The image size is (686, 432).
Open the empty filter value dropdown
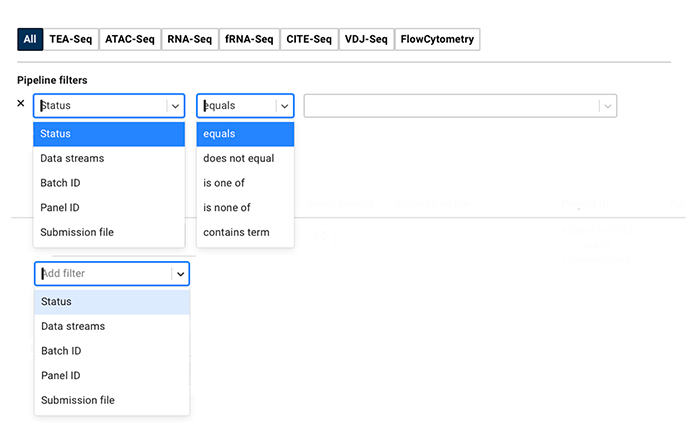pos(460,106)
